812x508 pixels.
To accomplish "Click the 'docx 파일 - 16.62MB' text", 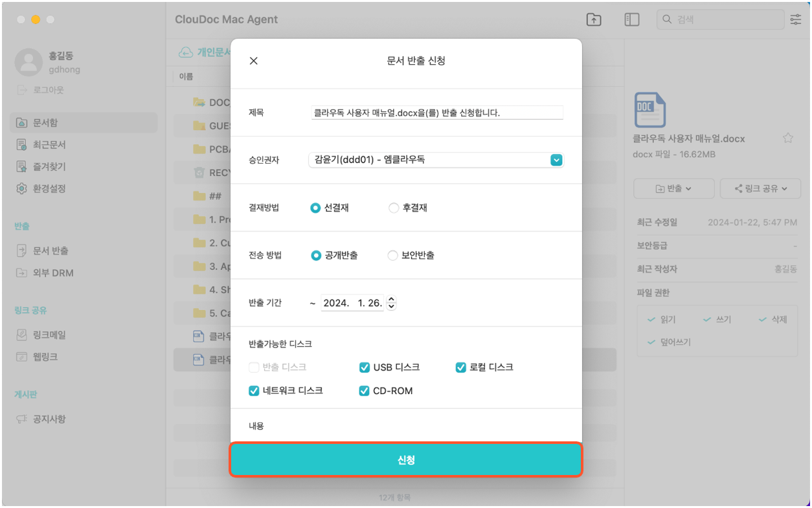I will click(673, 155).
